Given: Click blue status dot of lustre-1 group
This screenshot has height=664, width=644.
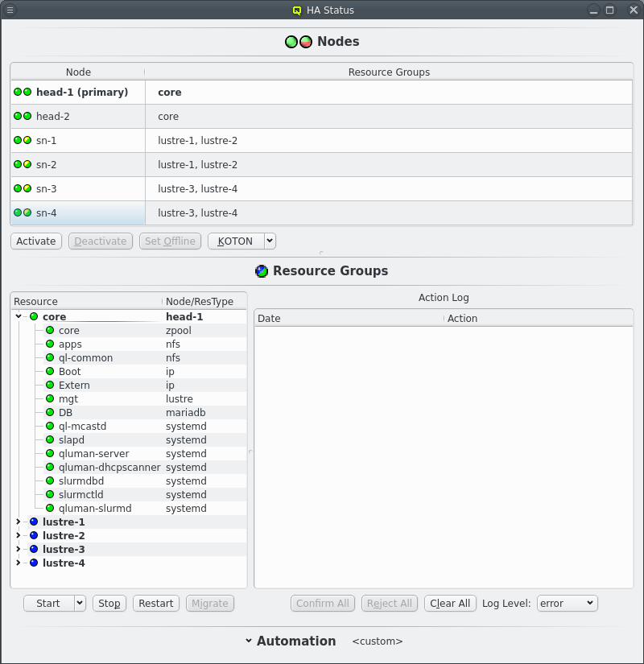Looking at the screenshot, I should click(x=34, y=522).
